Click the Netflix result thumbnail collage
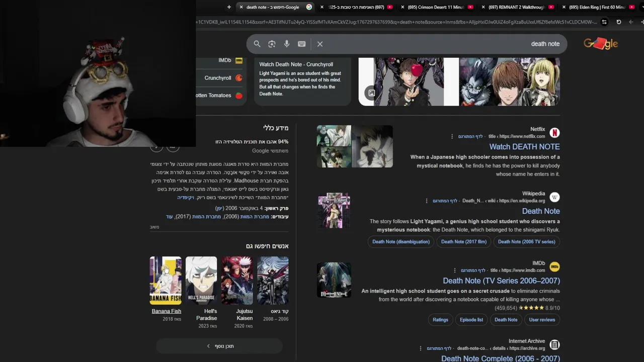 355,146
